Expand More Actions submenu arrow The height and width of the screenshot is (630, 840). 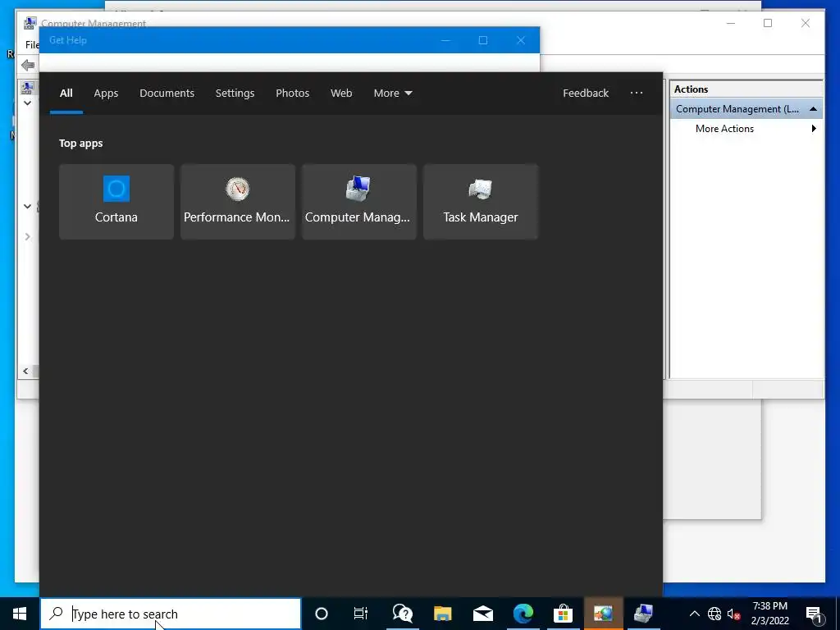814,129
